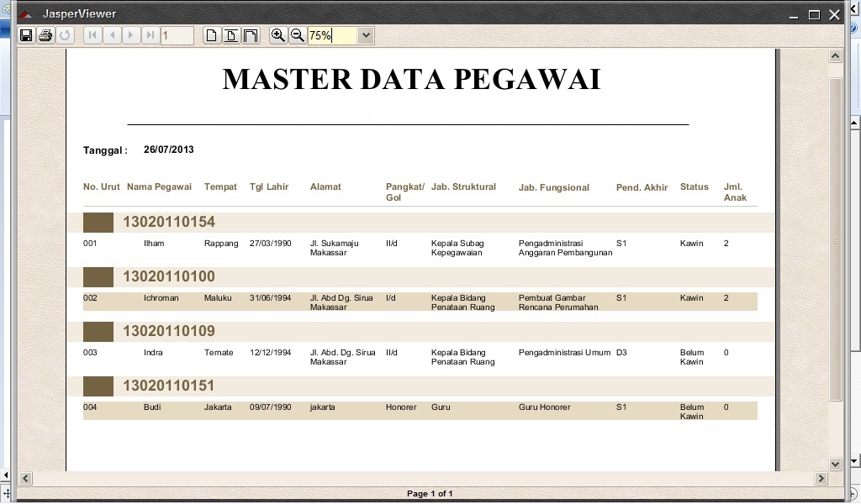This screenshot has height=504, width=861.
Task: Toggle fit width view mode
Action: 250,34
